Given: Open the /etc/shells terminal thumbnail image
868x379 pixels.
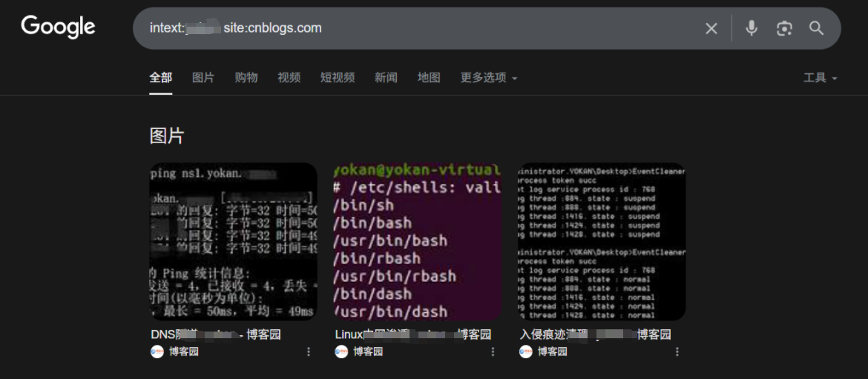Looking at the screenshot, I should pos(418,242).
